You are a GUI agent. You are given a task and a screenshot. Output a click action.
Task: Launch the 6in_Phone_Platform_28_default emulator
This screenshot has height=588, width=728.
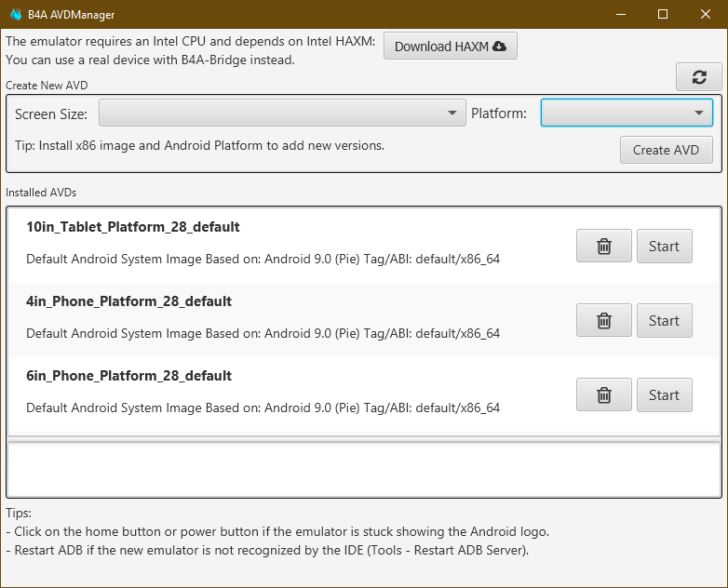pos(664,395)
